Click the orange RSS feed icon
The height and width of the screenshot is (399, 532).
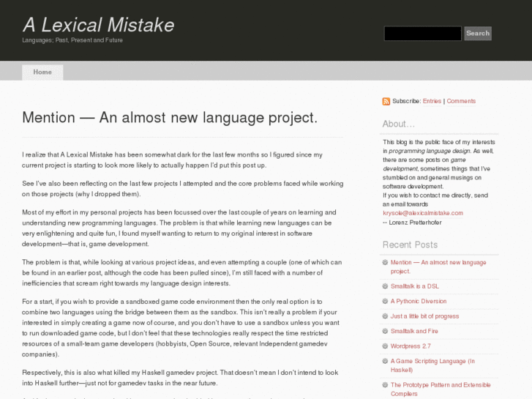tap(386, 101)
